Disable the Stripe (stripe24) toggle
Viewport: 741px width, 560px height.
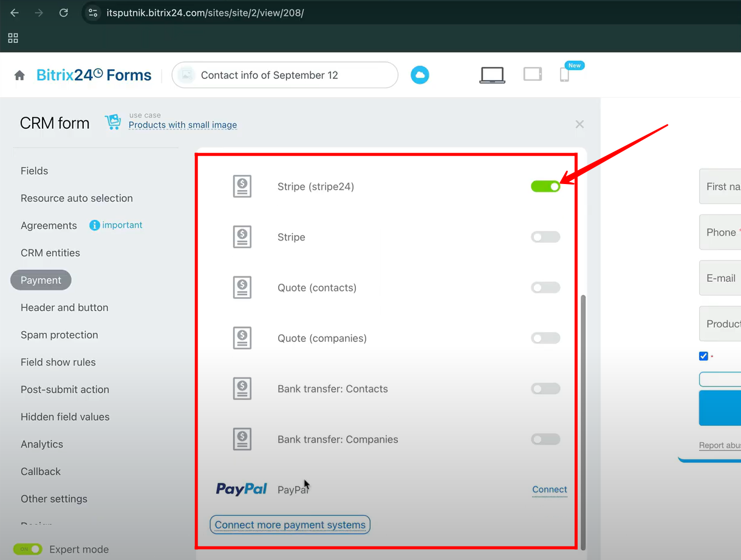(x=545, y=186)
